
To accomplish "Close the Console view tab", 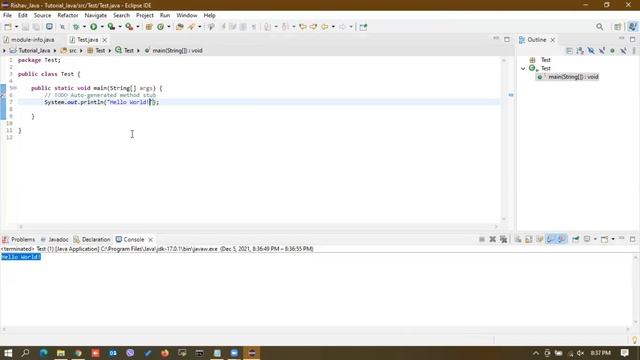I will pyautogui.click(x=151, y=240).
